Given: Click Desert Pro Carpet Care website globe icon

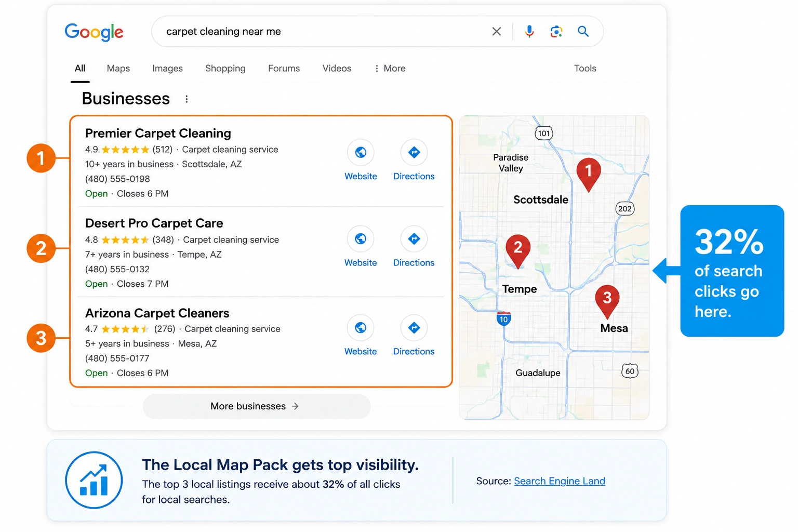Looking at the screenshot, I should point(361,238).
